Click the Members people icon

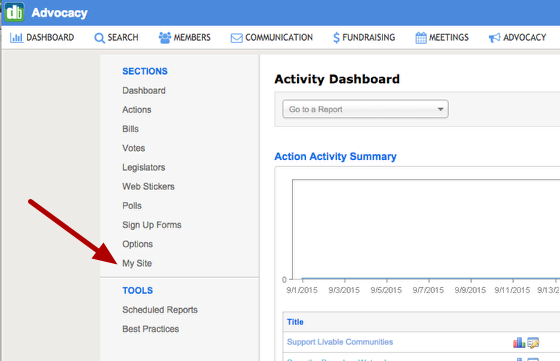(x=165, y=37)
